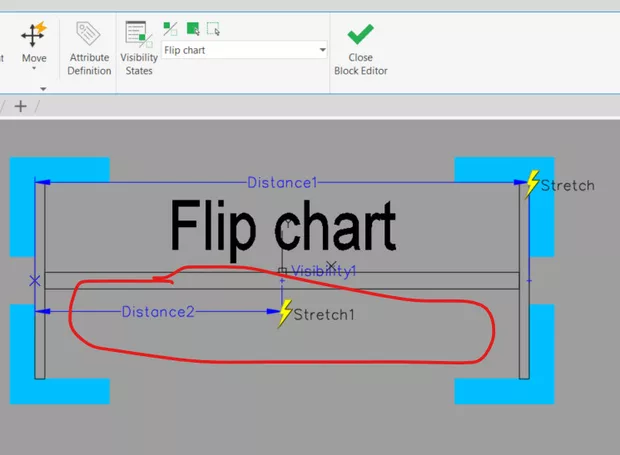Select the Distance1 parameter label
The image size is (620, 455).
click(x=282, y=183)
